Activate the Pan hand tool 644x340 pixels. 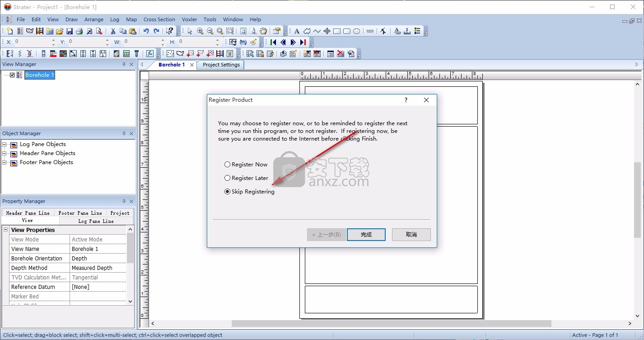[263, 31]
